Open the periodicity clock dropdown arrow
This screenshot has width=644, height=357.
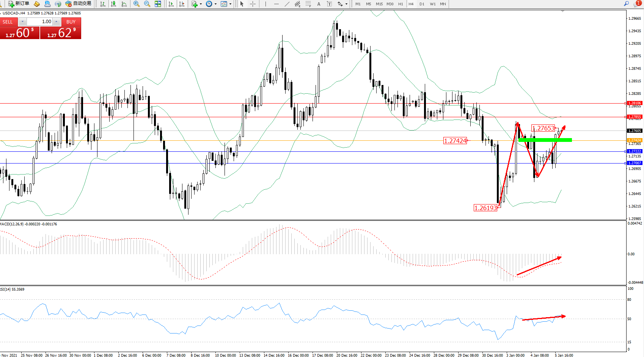215,4
